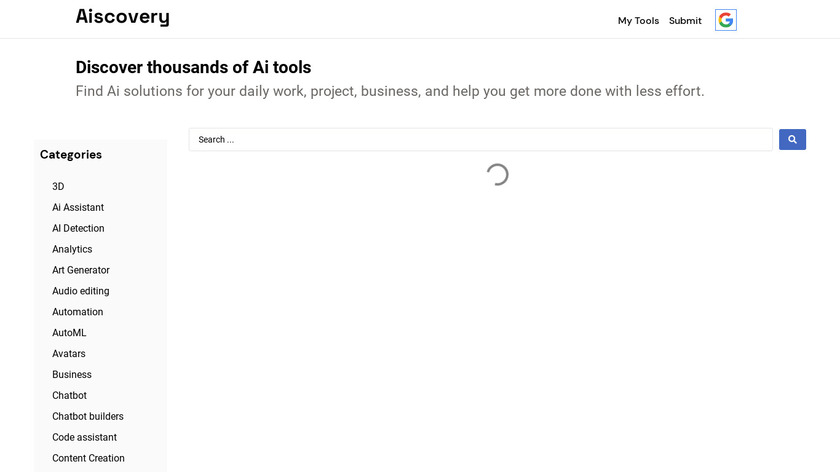Go to Audio editing category

coord(81,292)
